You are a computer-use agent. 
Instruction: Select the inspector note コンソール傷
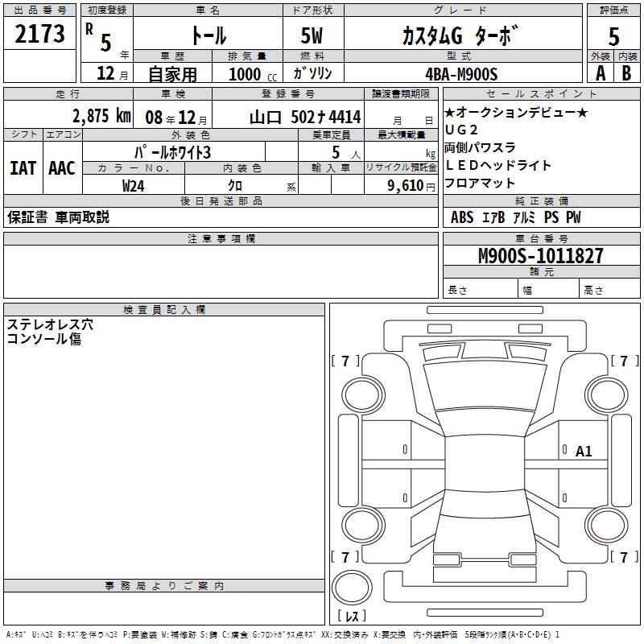click(44, 338)
